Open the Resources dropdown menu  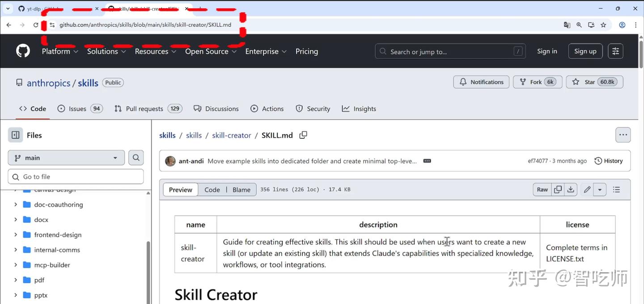pos(156,51)
